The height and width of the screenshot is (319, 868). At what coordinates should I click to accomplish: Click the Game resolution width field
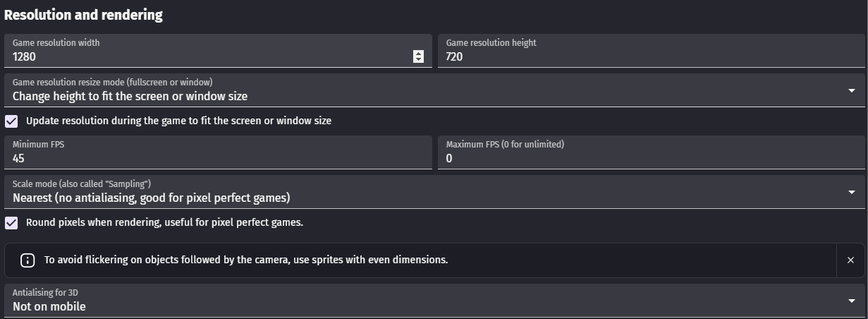[218, 51]
